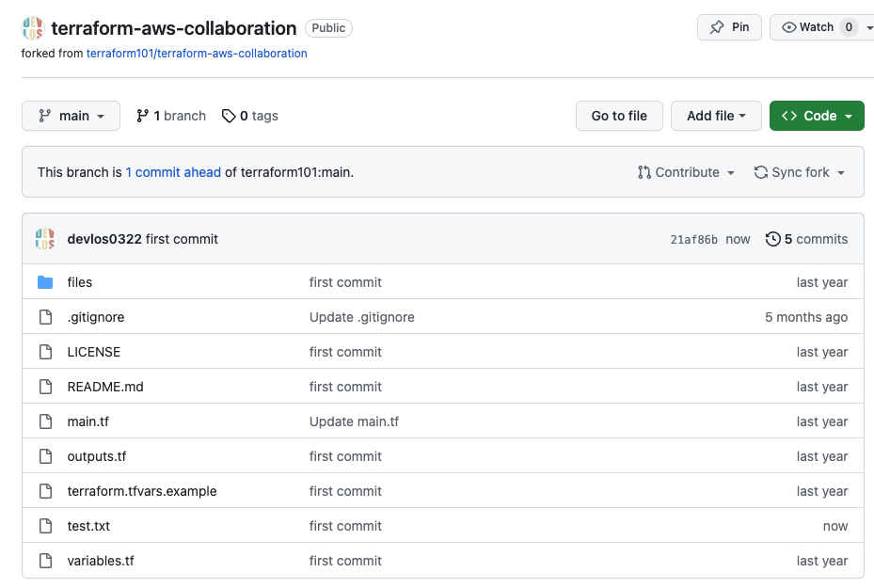
Task: Click the eye icon in Watch button
Action: pos(788,27)
